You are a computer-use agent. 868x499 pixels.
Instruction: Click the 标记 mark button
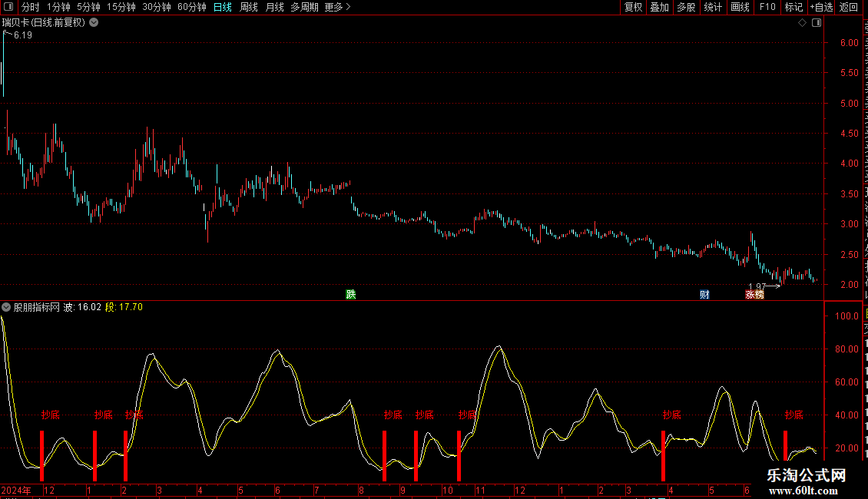793,7
